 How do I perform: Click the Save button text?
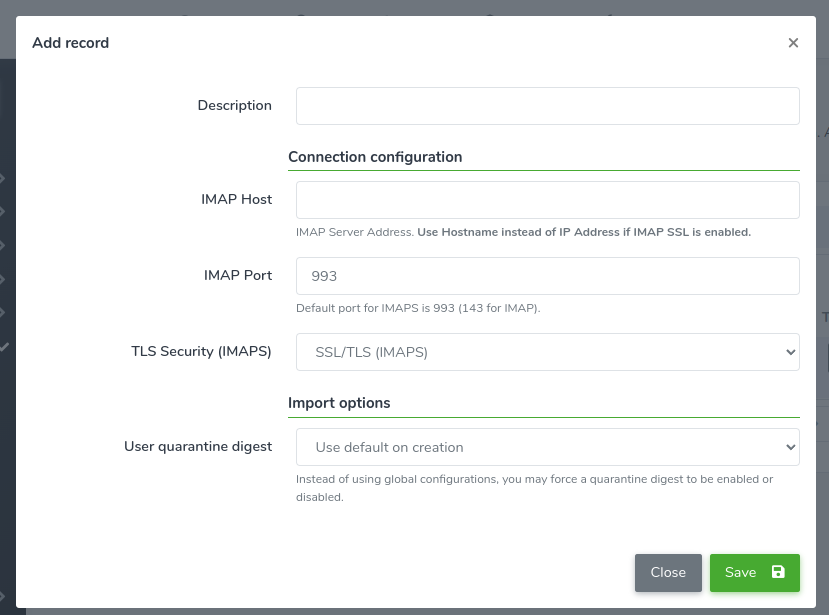click(x=740, y=573)
